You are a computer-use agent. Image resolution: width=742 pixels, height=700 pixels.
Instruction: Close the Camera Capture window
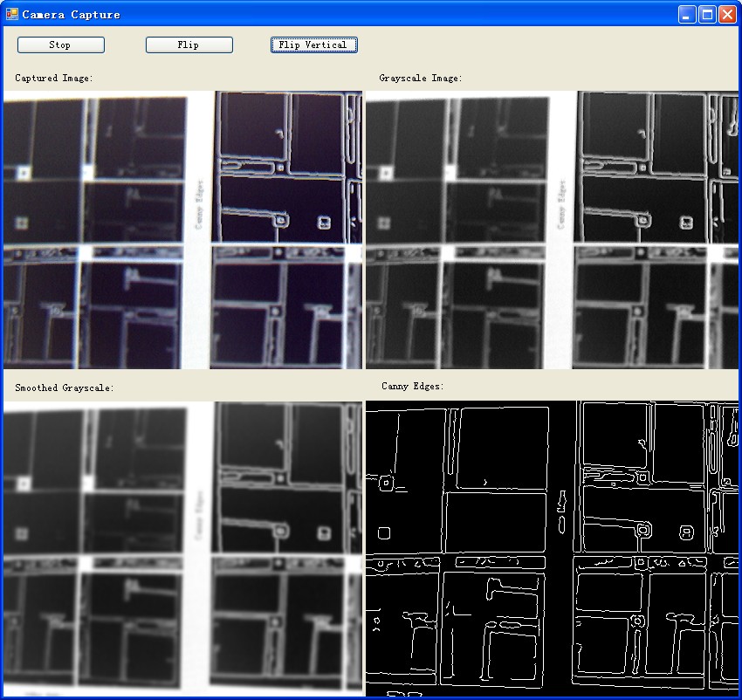click(726, 14)
